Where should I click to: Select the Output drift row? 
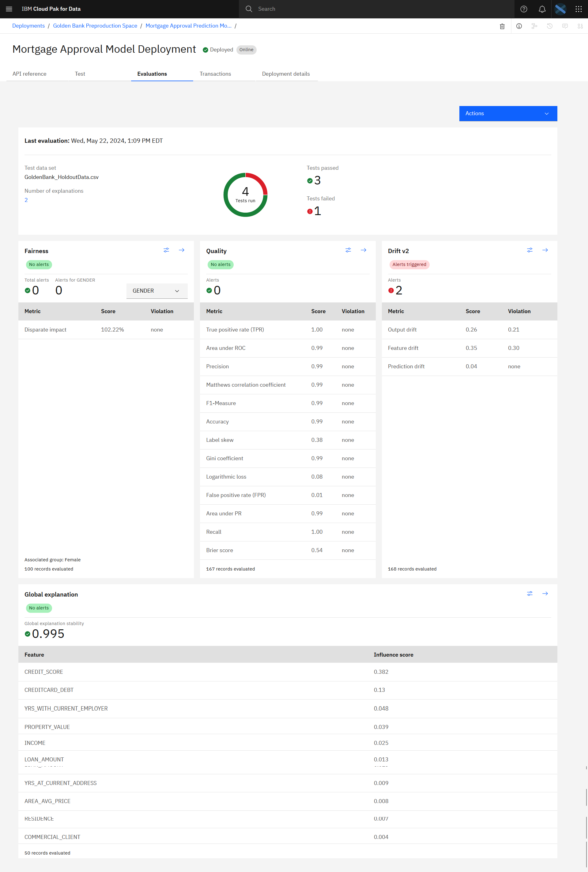pos(469,330)
